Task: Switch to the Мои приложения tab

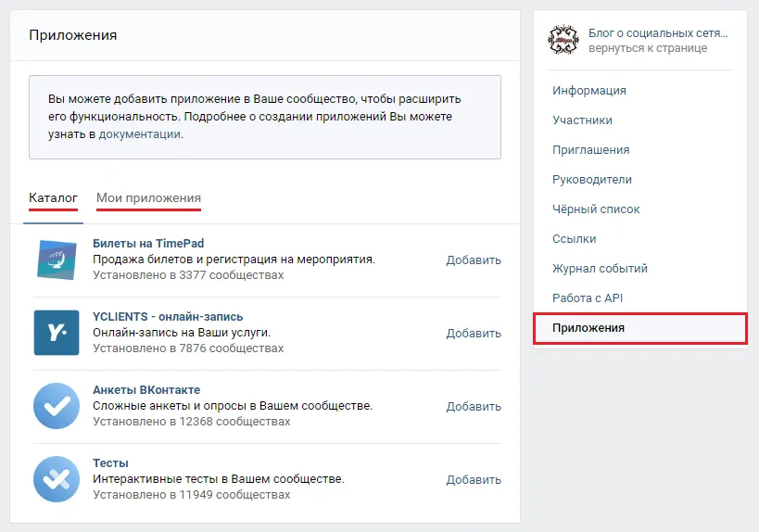Action: tap(148, 198)
